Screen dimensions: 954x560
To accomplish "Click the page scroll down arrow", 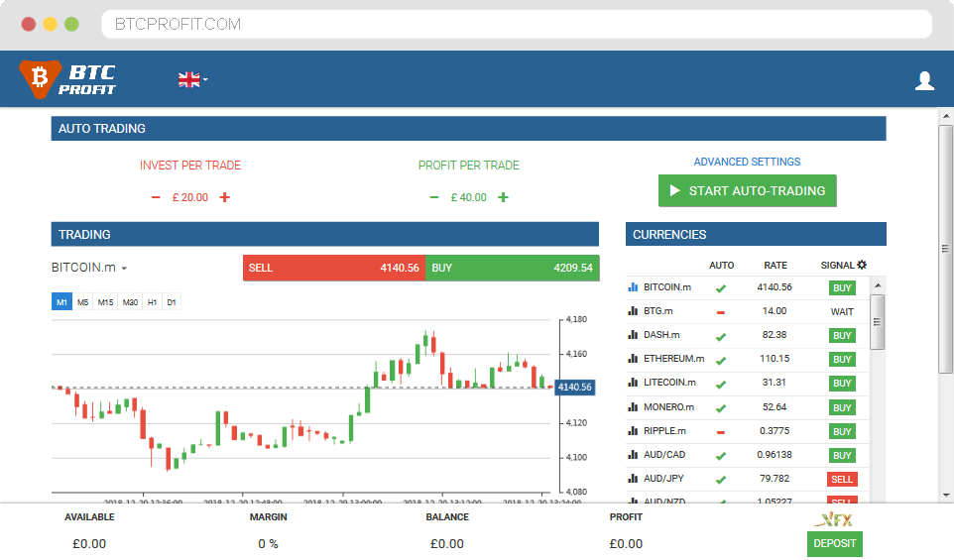I will 945,495.
